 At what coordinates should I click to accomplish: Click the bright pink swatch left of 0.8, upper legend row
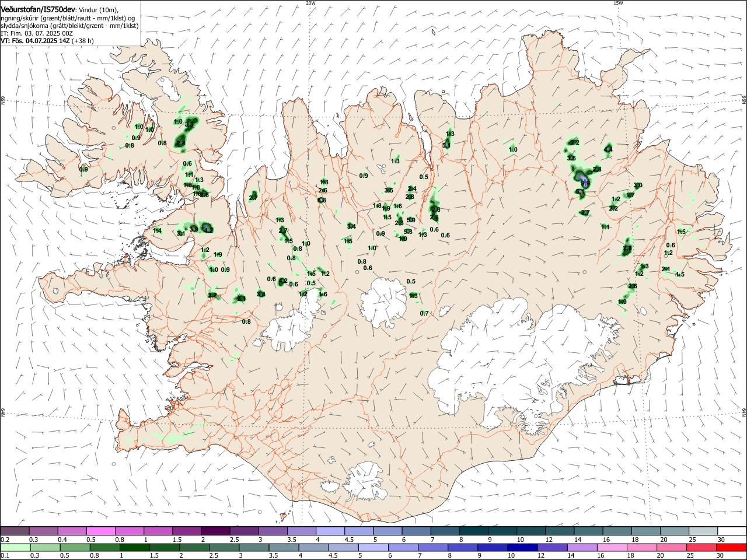(x=100, y=531)
